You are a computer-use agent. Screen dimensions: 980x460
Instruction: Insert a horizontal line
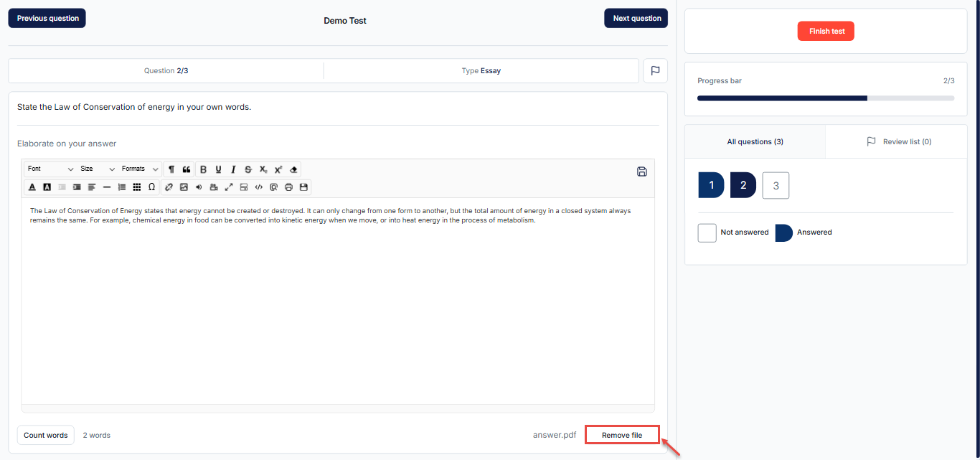pos(107,187)
